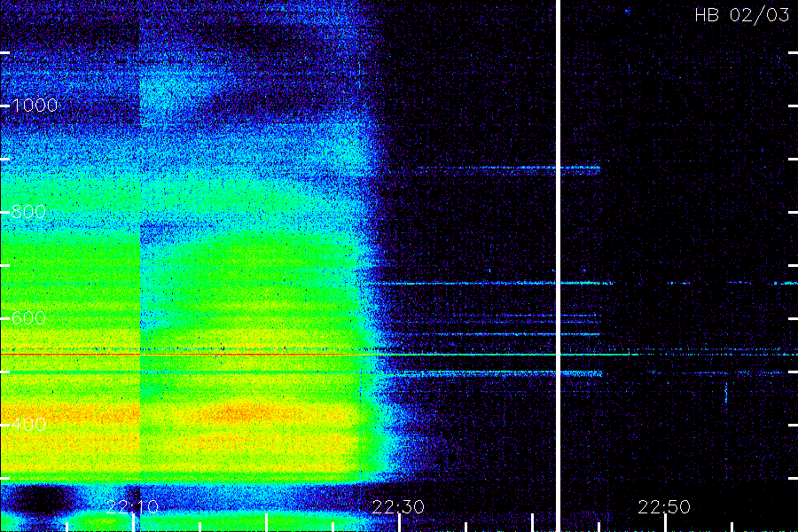Viewport: 798px width, 532px height.
Task: Click the 22:30 time axis label
Action: (398, 506)
